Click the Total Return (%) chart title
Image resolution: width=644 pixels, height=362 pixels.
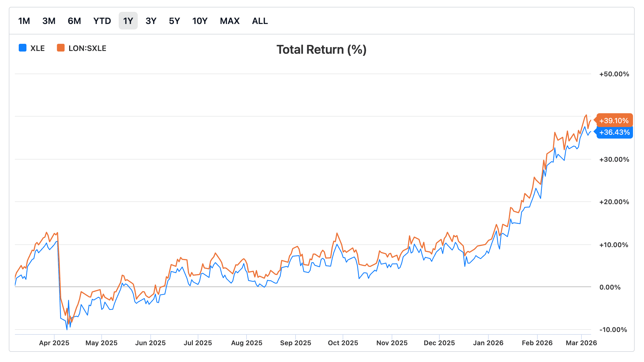click(x=321, y=50)
